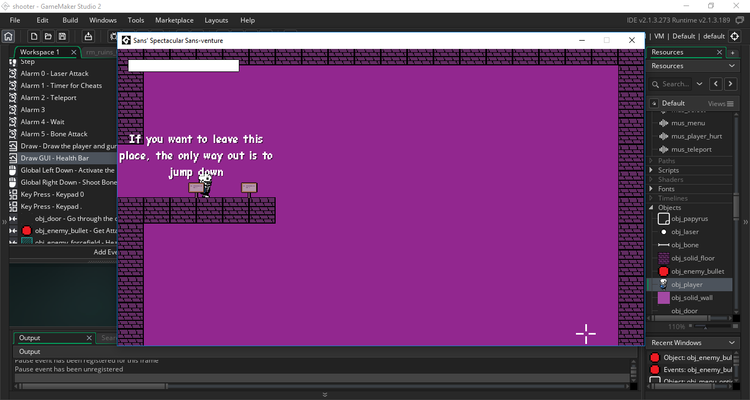The image size is (750, 400).
Task: Click the resource Search field
Action: 670,84
